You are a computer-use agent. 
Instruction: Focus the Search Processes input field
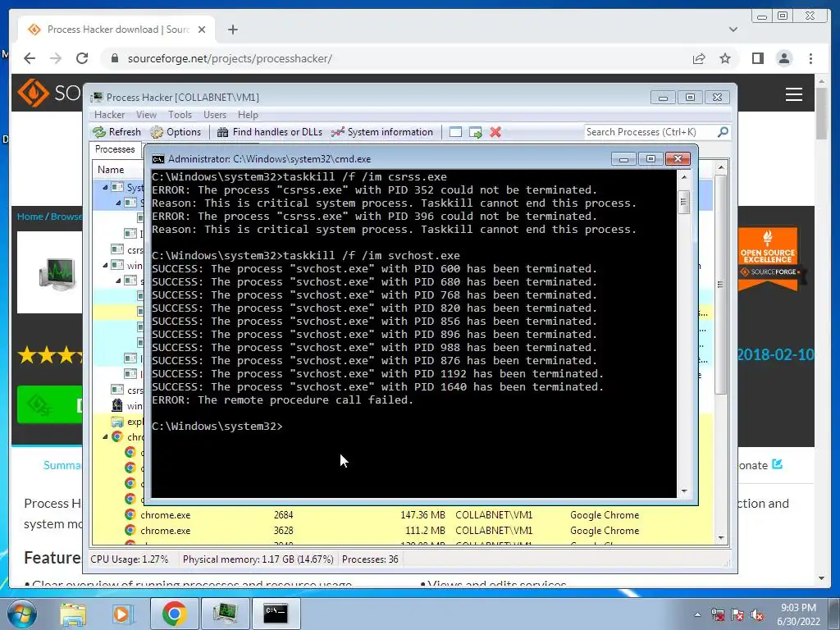click(x=650, y=132)
